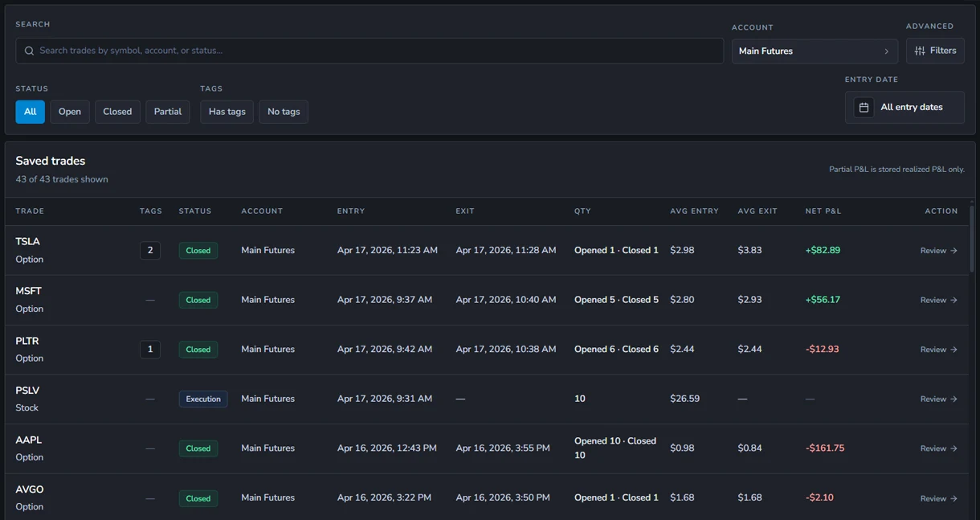The height and width of the screenshot is (520, 980).
Task: Sort by the TRADE column header
Action: click(30, 211)
